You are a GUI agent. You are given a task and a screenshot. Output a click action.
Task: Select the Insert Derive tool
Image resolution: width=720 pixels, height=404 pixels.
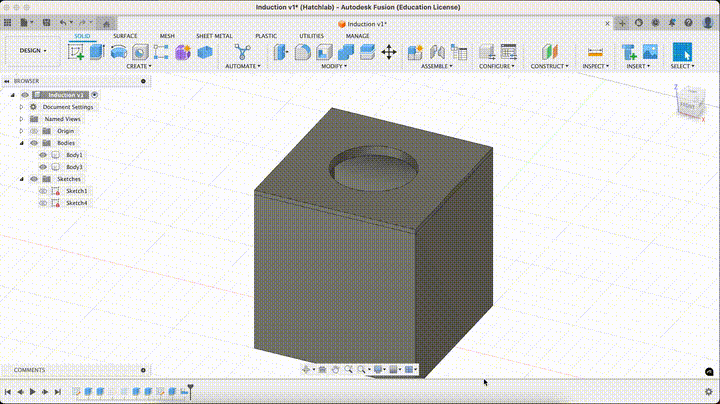(x=629, y=52)
